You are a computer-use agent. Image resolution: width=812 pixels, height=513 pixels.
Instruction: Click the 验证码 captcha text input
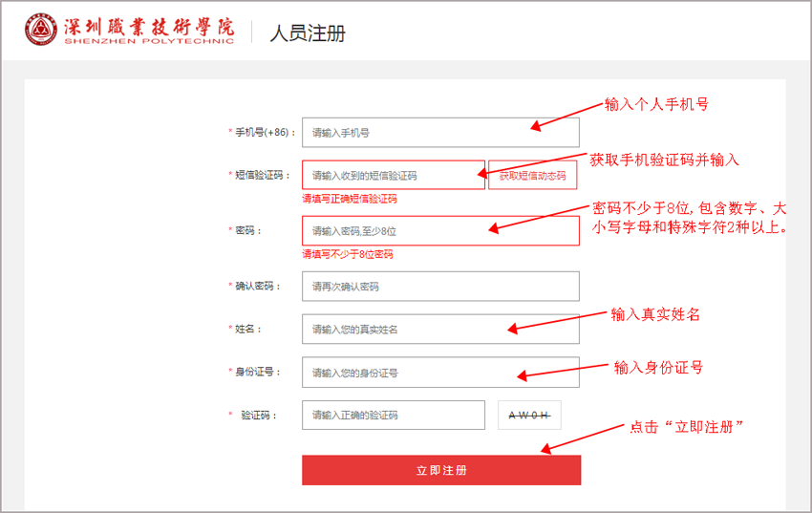tap(393, 416)
